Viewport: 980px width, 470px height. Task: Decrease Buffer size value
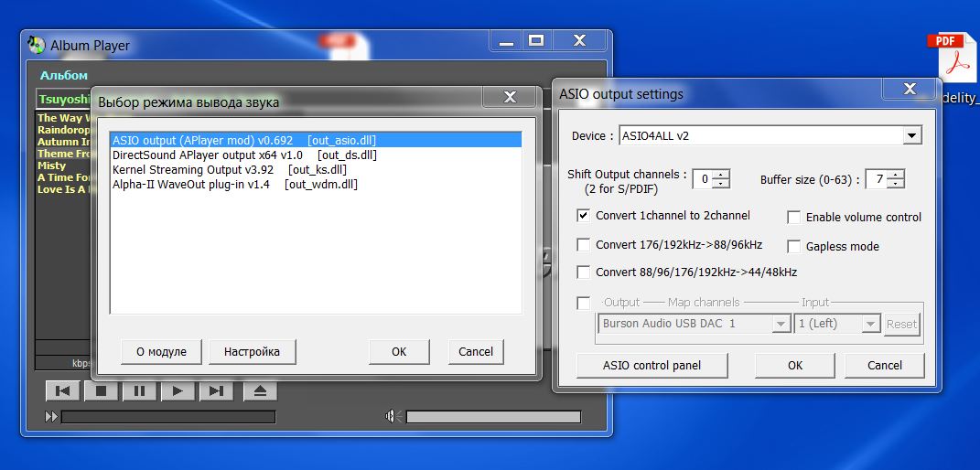(x=896, y=184)
